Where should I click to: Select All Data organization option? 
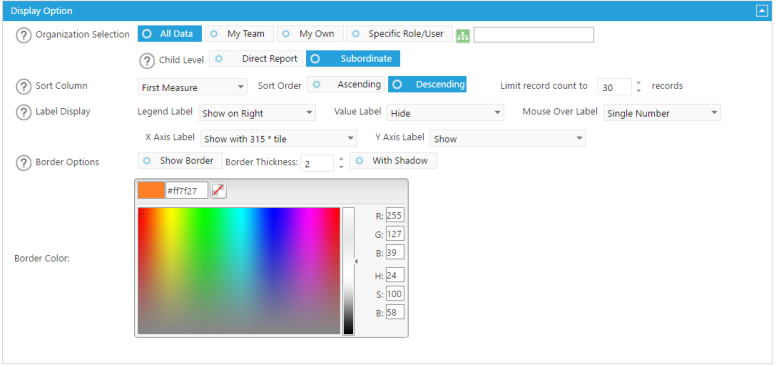coord(170,34)
